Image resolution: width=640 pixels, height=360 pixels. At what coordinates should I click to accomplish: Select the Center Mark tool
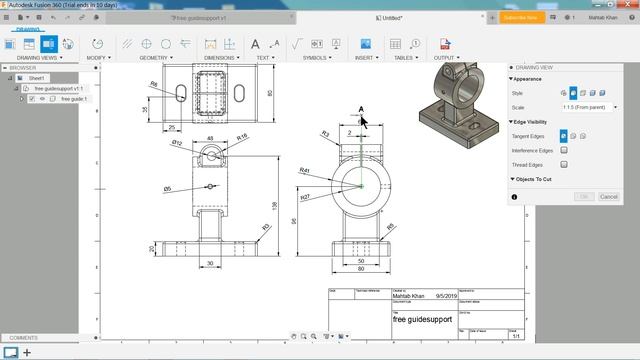point(146,44)
